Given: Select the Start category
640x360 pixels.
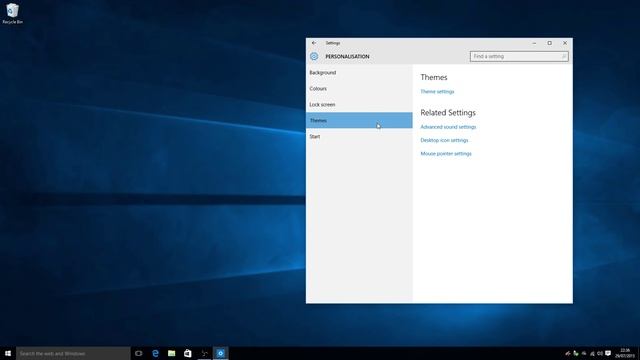Looking at the screenshot, I should (x=359, y=136).
